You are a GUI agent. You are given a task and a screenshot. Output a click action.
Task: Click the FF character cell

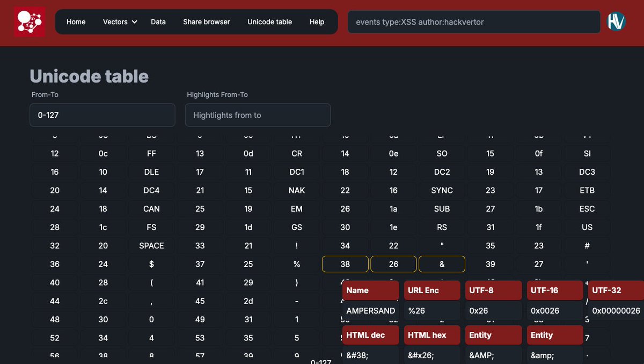coord(151,154)
